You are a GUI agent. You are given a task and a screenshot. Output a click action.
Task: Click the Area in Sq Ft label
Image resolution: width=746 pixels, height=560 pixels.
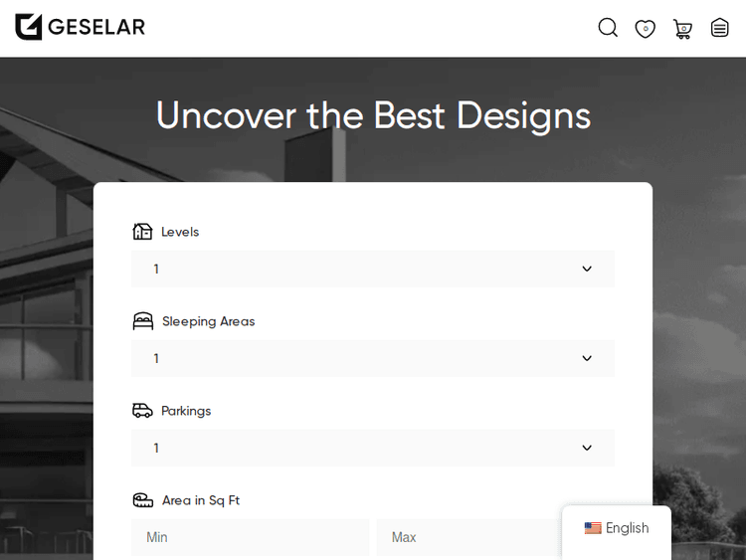pyautogui.click(x=201, y=500)
